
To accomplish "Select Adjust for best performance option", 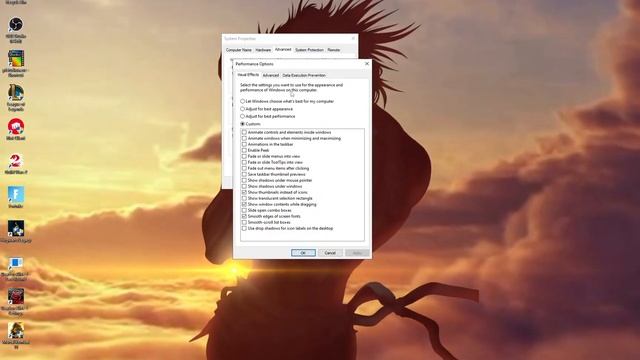I will [242, 116].
